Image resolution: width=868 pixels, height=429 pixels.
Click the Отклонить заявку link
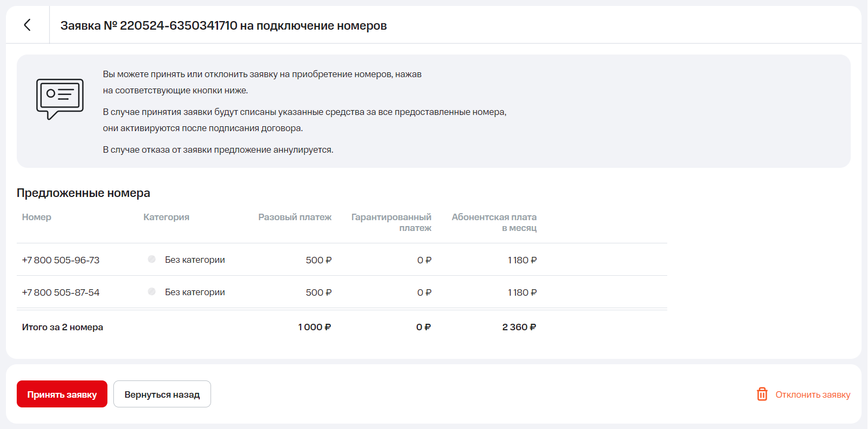click(x=812, y=394)
